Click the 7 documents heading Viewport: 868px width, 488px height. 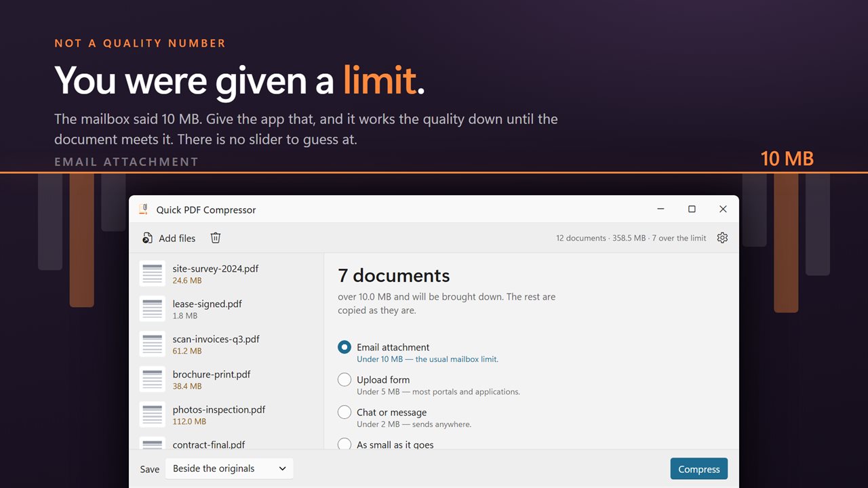tap(394, 276)
